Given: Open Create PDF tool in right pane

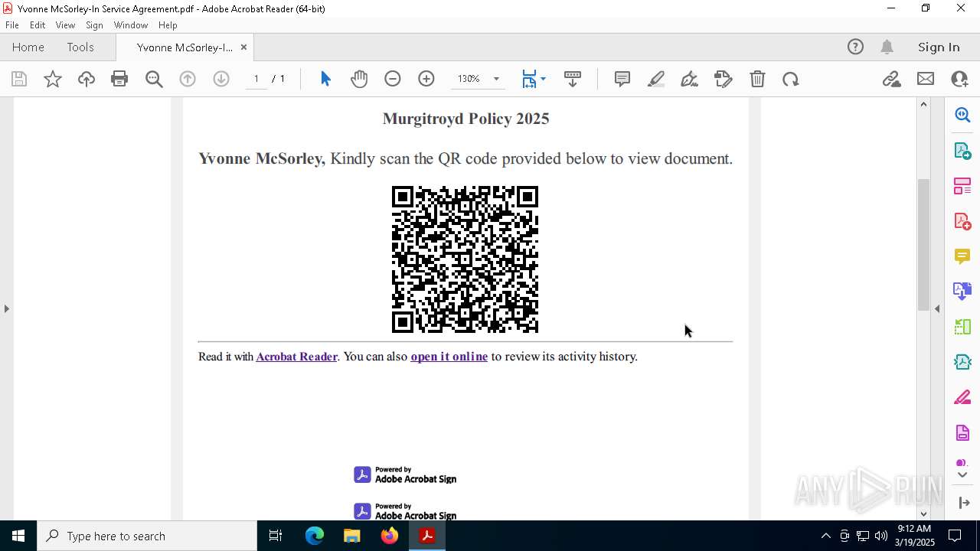Looking at the screenshot, I should point(962,221).
